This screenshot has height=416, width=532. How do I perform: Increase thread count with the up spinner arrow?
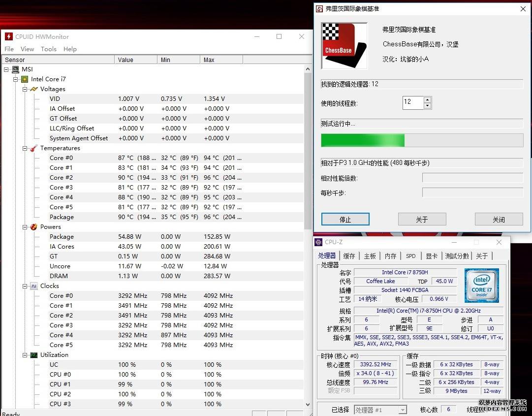coord(428,100)
